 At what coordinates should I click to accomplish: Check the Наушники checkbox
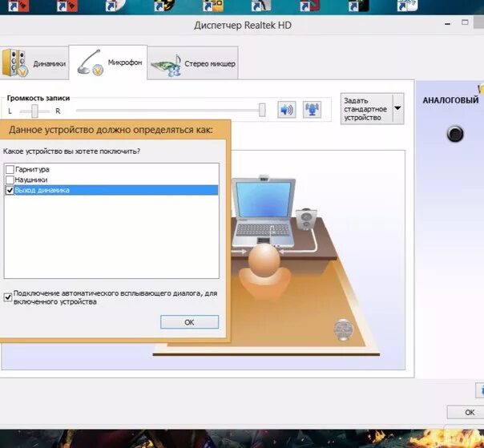point(10,180)
